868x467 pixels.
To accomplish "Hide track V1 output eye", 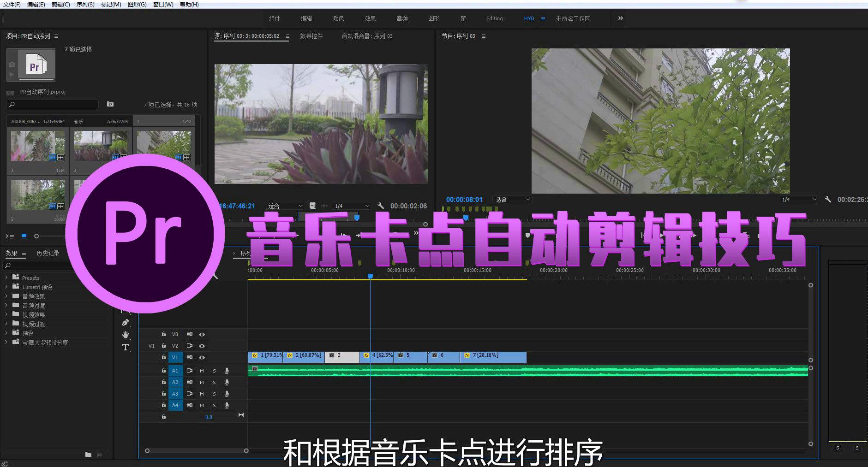I will coord(202,357).
